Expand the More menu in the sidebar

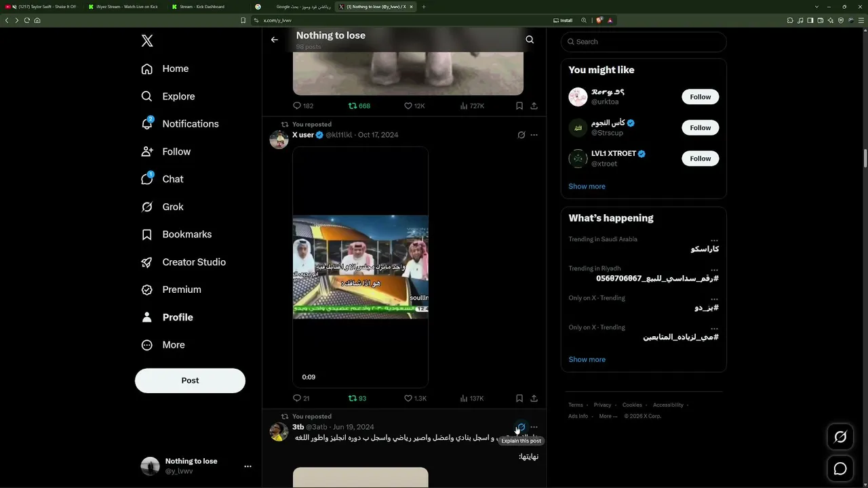tap(163, 345)
